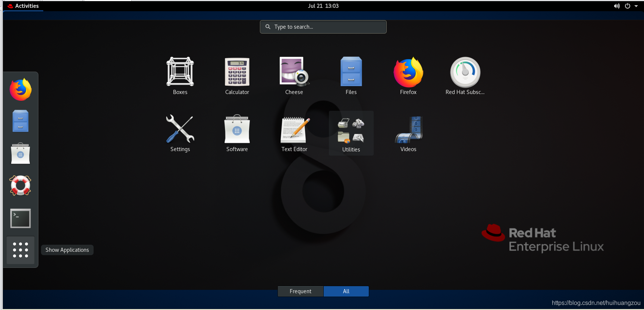Open the clock showing Jul 21 13:03
Viewport: 644px width, 310px height.
(323, 6)
